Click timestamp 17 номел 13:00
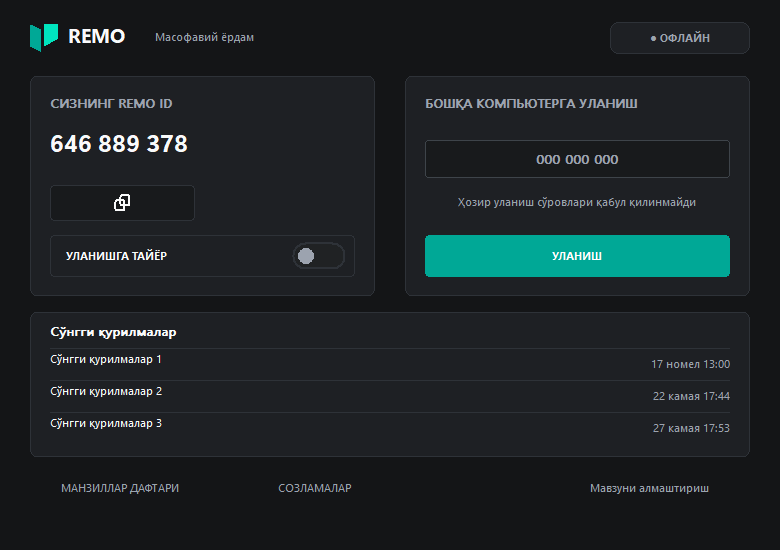The image size is (780, 550). click(690, 365)
